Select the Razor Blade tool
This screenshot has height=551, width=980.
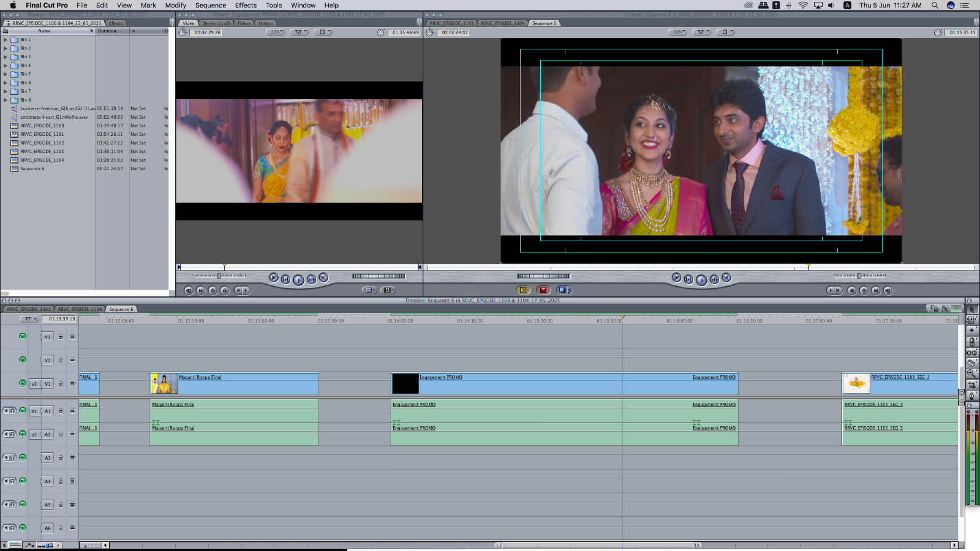(x=972, y=363)
